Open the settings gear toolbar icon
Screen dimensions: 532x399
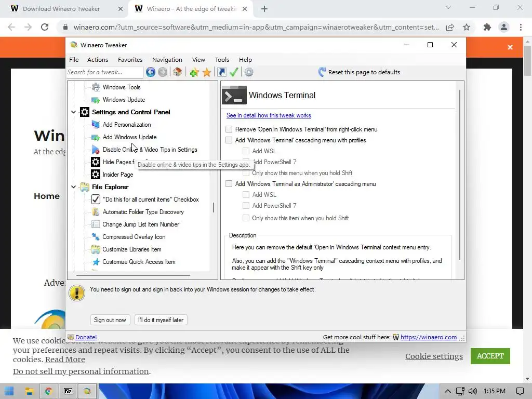[249, 72]
